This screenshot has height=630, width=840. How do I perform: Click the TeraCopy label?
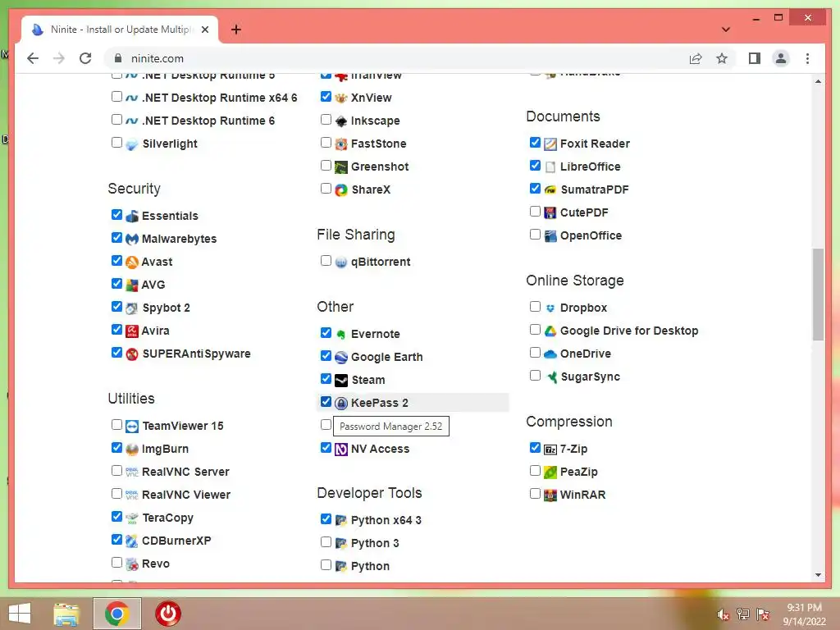[x=167, y=518]
